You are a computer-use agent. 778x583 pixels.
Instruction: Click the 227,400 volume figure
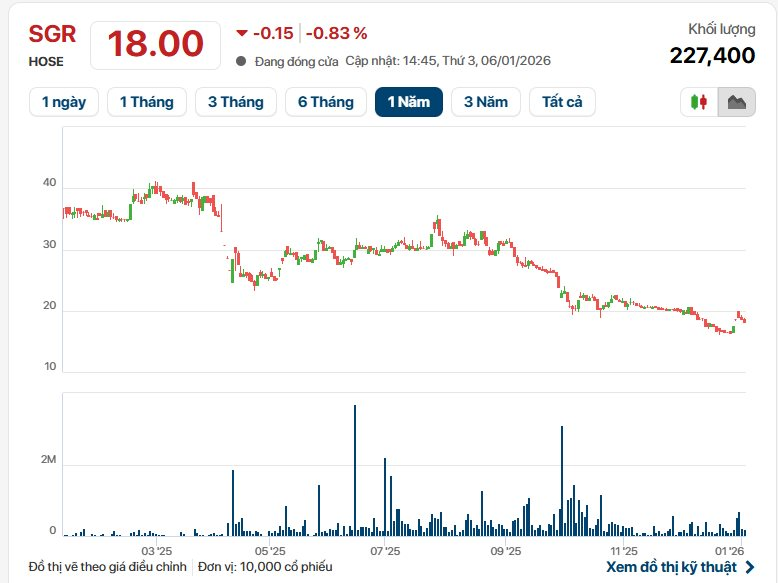click(712, 56)
